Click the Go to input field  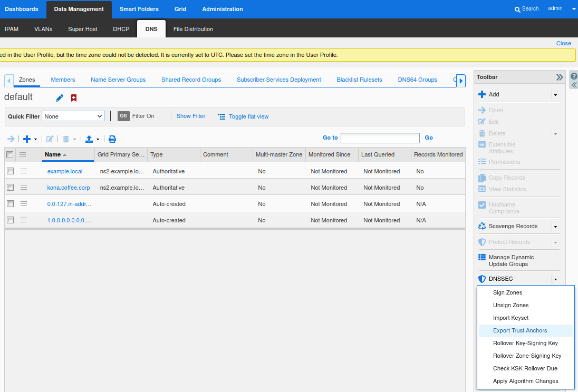380,138
